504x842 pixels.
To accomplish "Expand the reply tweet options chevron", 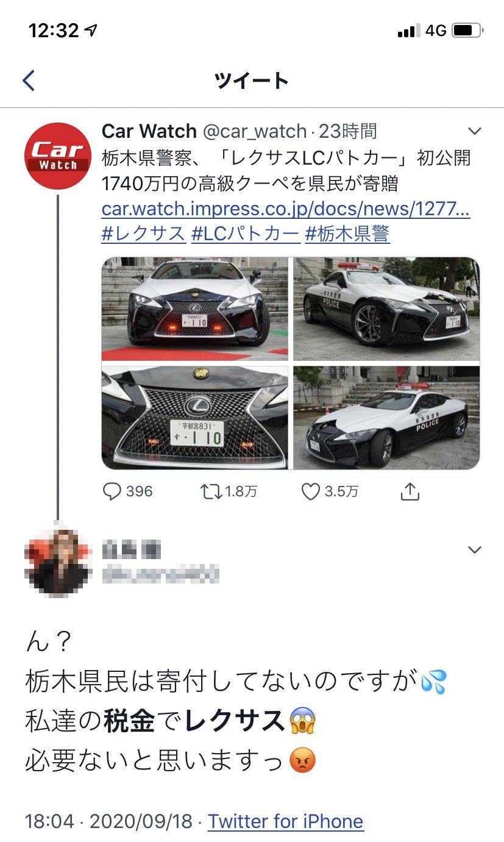I will [474, 550].
